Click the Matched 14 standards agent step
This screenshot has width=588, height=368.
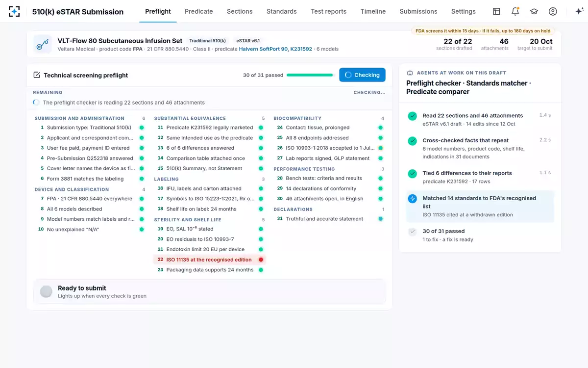pyautogui.click(x=480, y=206)
